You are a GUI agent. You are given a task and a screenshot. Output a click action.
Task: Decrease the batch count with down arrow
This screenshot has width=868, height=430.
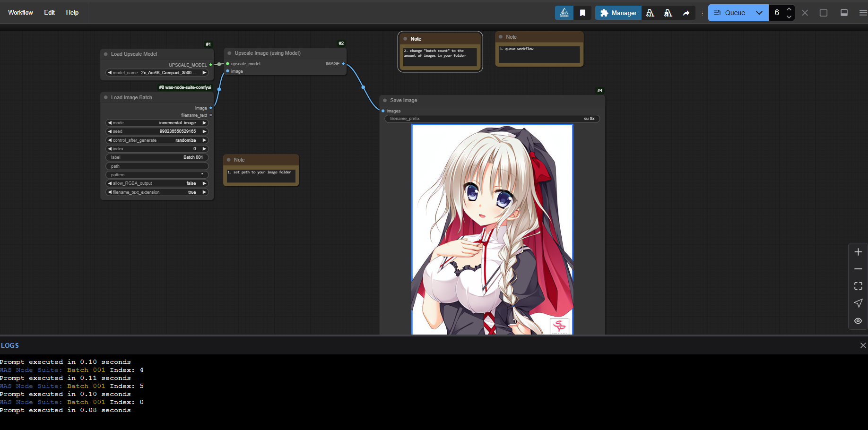click(x=789, y=17)
